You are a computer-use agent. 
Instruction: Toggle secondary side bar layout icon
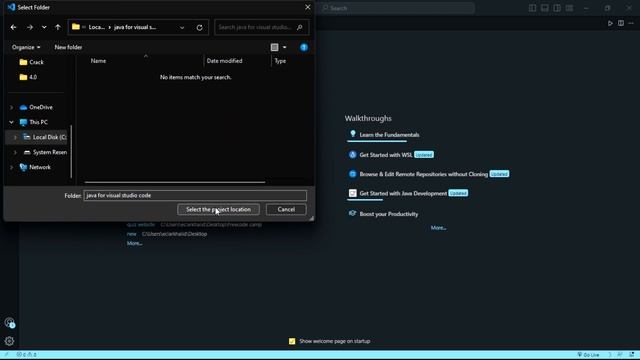[557, 8]
